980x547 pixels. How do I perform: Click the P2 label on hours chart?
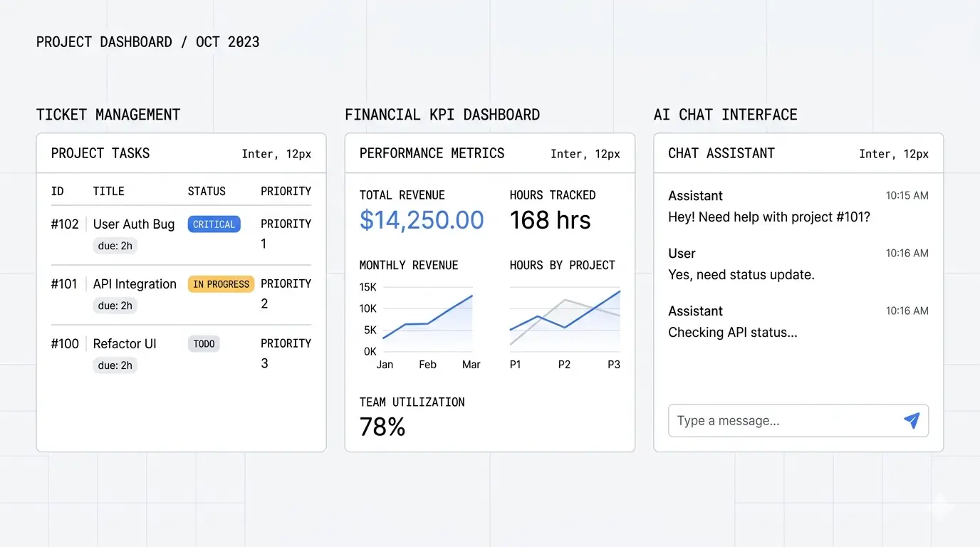coord(564,365)
